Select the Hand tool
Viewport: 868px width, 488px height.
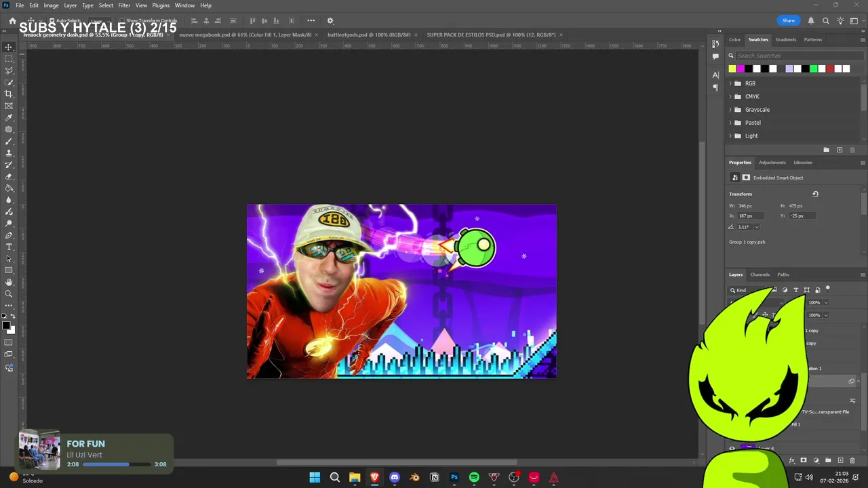point(9,282)
